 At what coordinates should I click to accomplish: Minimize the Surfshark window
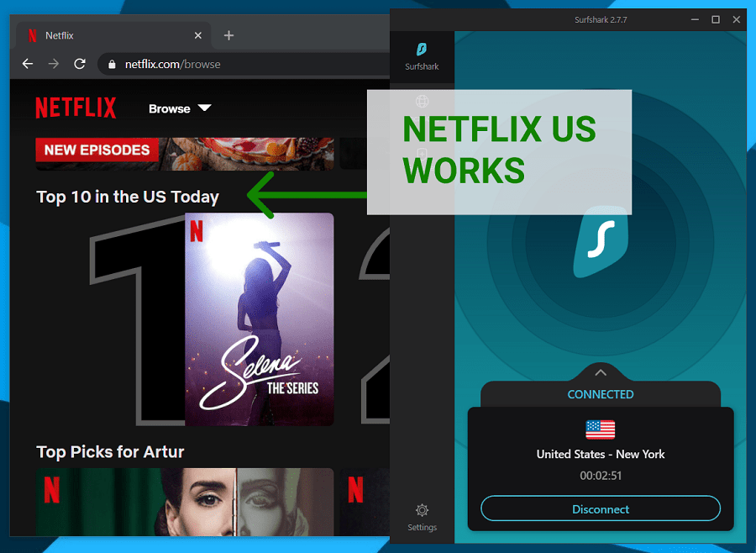pyautogui.click(x=695, y=19)
